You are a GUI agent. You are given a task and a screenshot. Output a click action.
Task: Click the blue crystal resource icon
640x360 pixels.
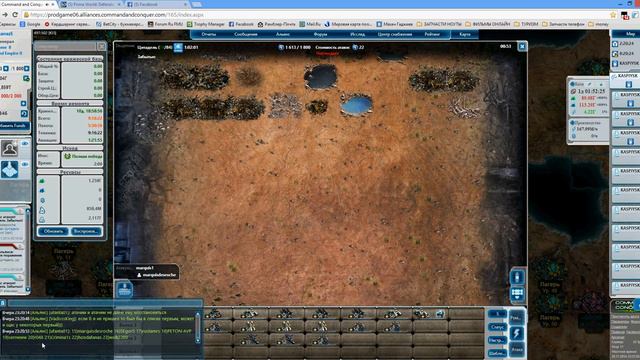[x=42, y=191]
